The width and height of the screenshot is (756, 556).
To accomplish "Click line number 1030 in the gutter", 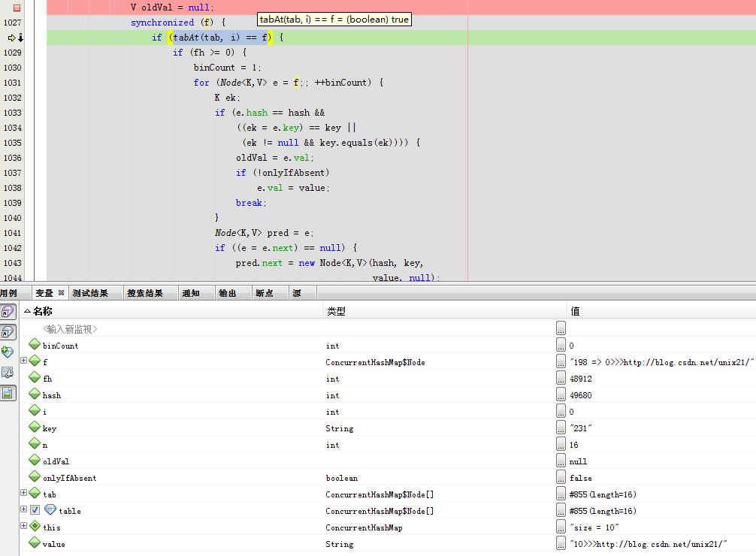I will coord(13,68).
